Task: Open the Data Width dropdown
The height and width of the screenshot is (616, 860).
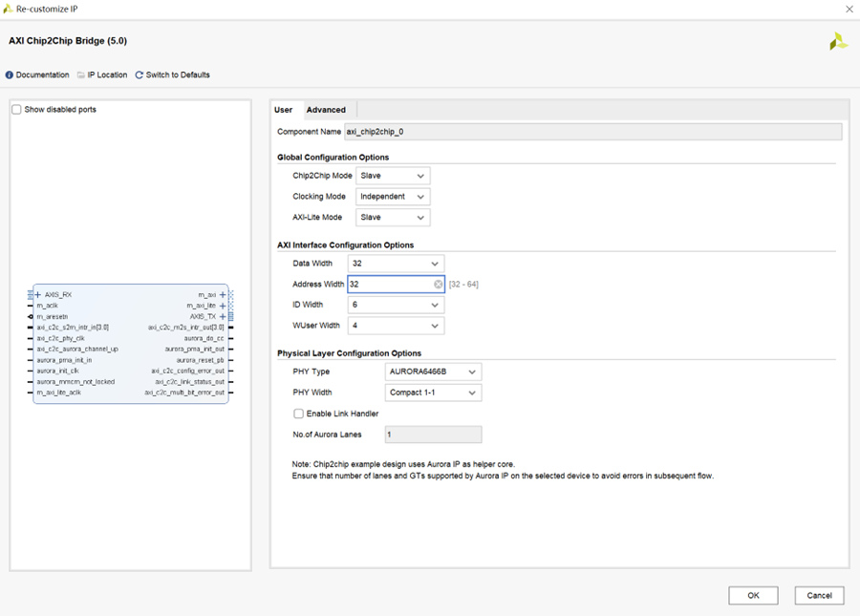Action: tap(396, 264)
